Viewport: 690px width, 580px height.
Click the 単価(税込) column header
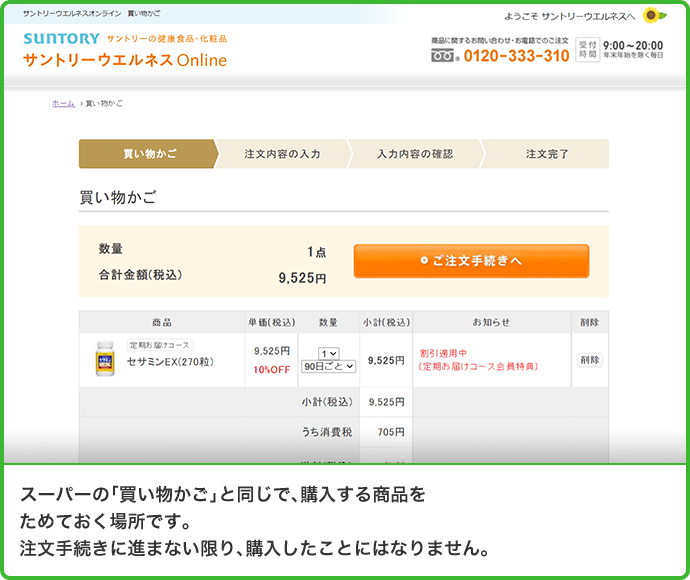[x=272, y=323]
